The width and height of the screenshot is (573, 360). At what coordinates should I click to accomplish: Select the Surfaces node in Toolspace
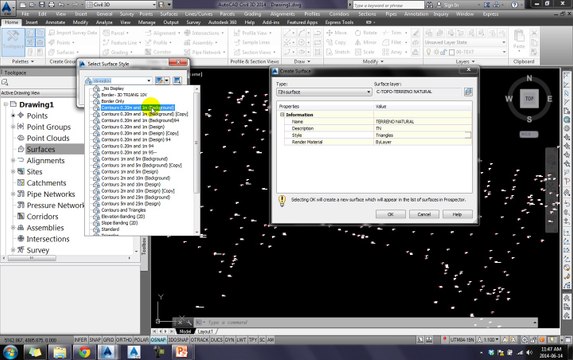[x=41, y=149]
